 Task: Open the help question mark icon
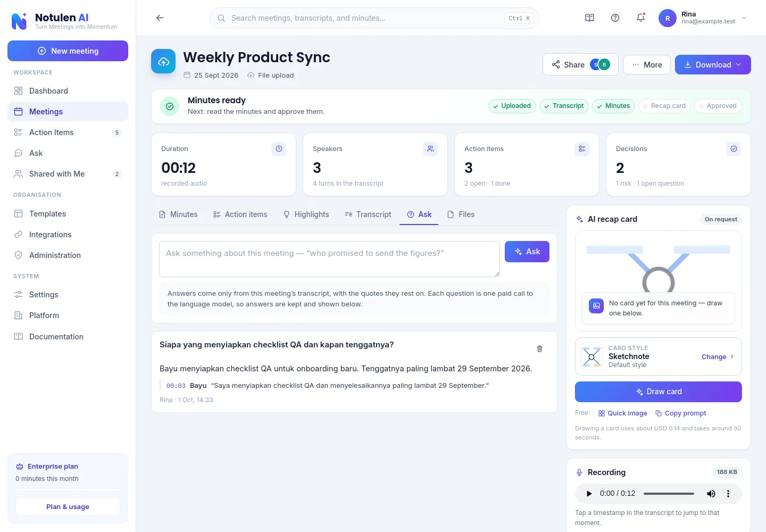point(615,18)
